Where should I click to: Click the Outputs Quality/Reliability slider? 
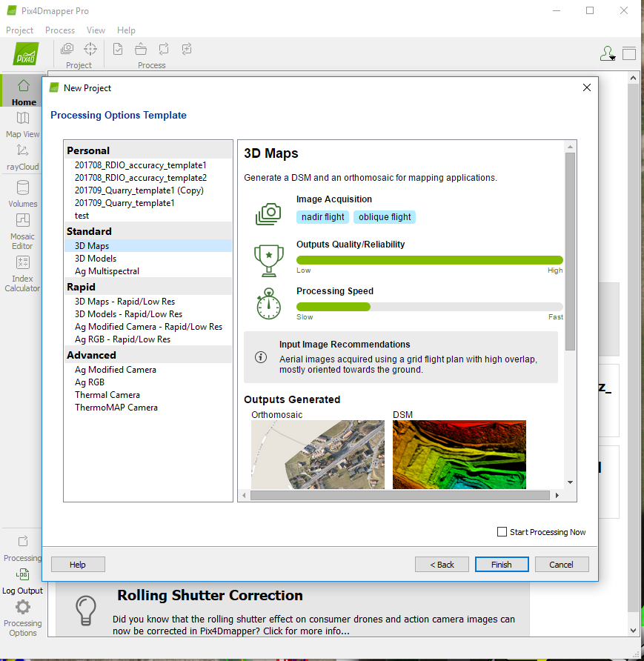pyautogui.click(x=430, y=259)
